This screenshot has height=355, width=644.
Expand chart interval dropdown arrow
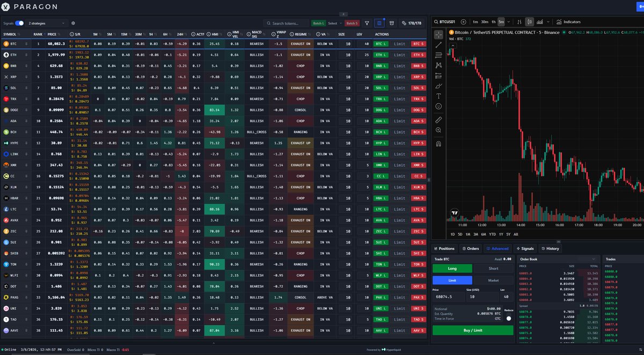(x=508, y=22)
